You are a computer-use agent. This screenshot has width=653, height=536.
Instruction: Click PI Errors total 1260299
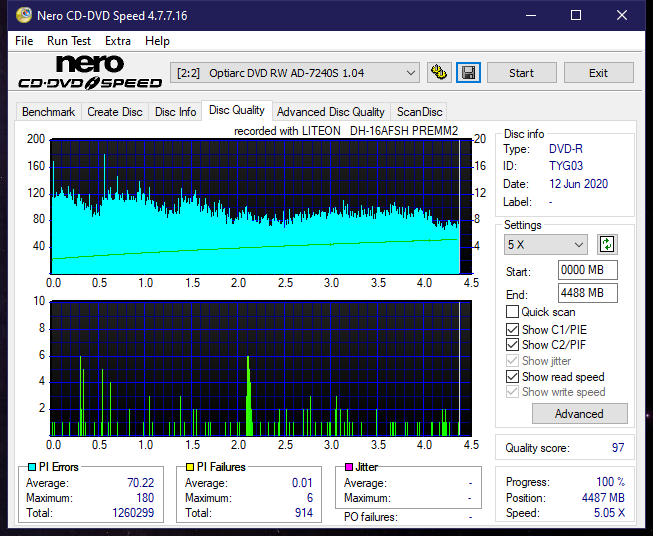pos(133,513)
